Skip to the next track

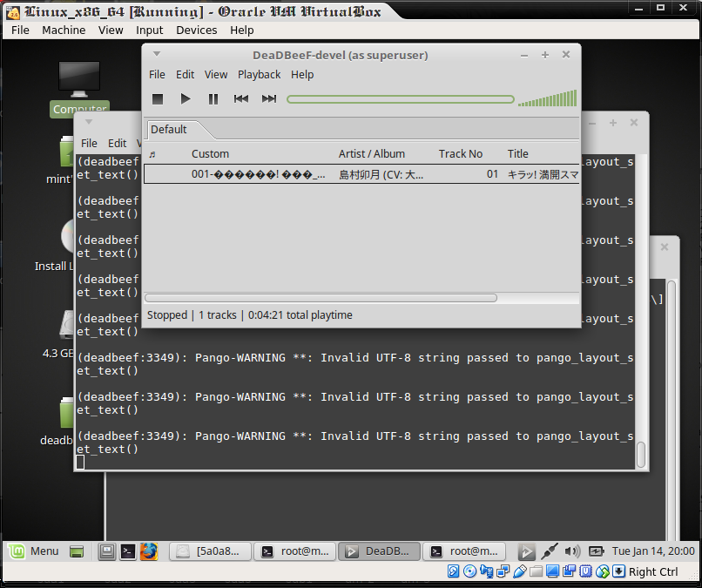268,98
